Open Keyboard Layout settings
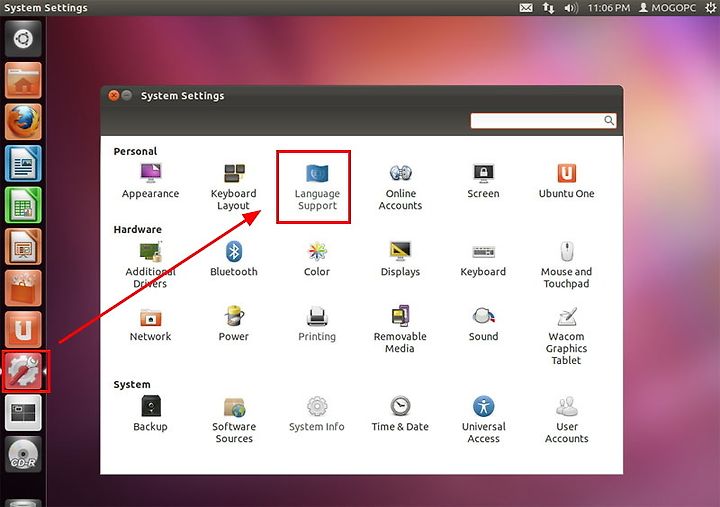The height and width of the screenshot is (507, 720). pyautogui.click(x=233, y=187)
